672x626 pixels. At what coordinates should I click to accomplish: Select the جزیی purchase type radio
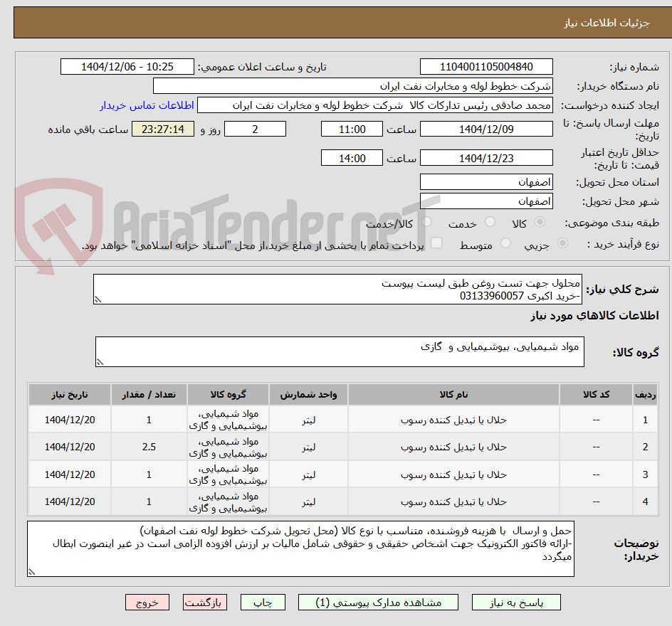point(562,243)
